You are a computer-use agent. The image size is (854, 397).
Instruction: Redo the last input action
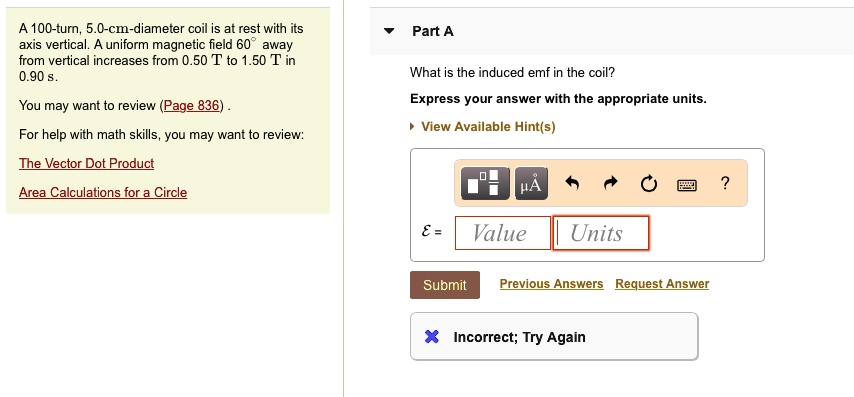tap(611, 184)
